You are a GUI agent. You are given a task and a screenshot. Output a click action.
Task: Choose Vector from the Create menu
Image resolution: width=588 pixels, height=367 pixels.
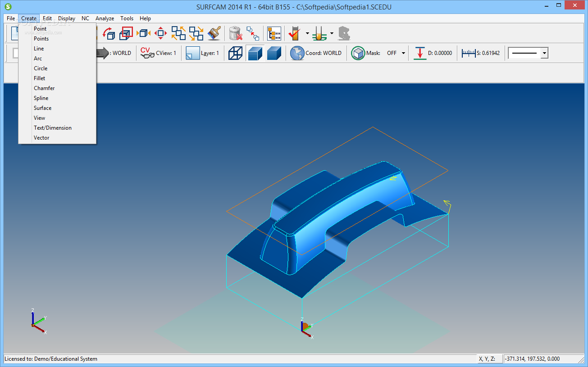point(57,138)
